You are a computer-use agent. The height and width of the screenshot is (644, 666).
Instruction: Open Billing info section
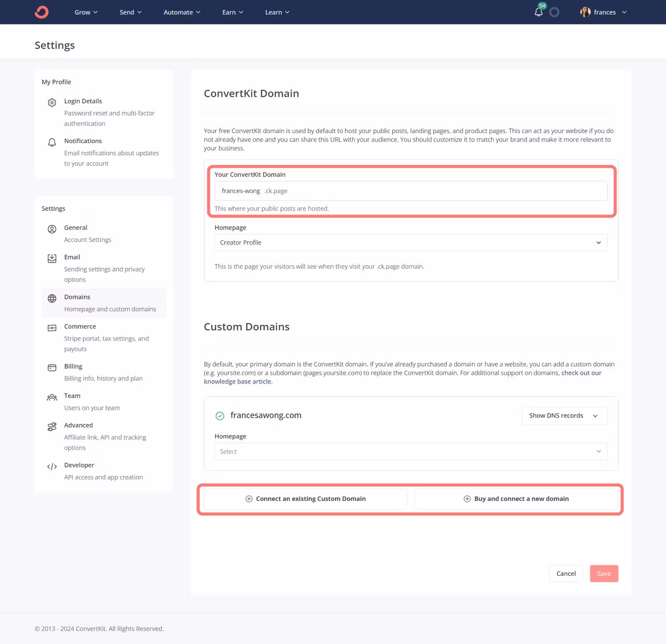coord(104,372)
